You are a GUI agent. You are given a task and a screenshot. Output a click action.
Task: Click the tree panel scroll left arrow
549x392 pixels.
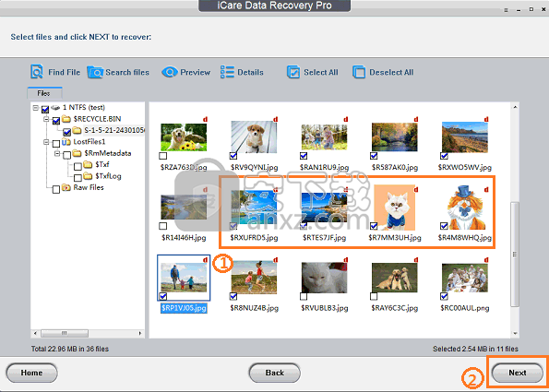(35, 333)
